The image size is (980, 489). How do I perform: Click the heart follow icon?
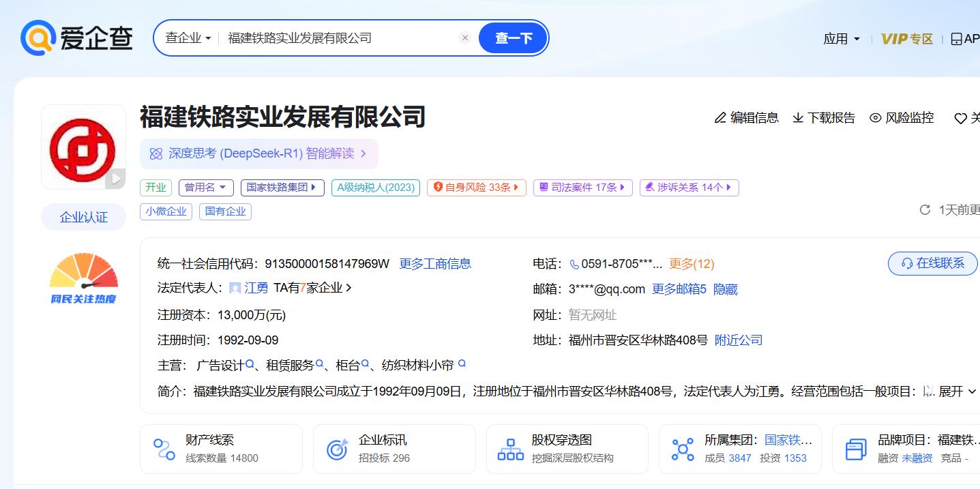click(960, 119)
